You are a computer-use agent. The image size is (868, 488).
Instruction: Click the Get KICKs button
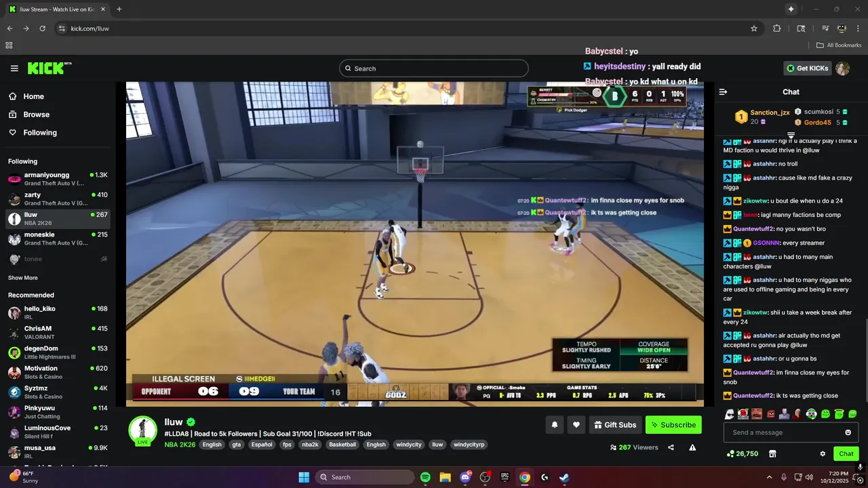point(807,68)
